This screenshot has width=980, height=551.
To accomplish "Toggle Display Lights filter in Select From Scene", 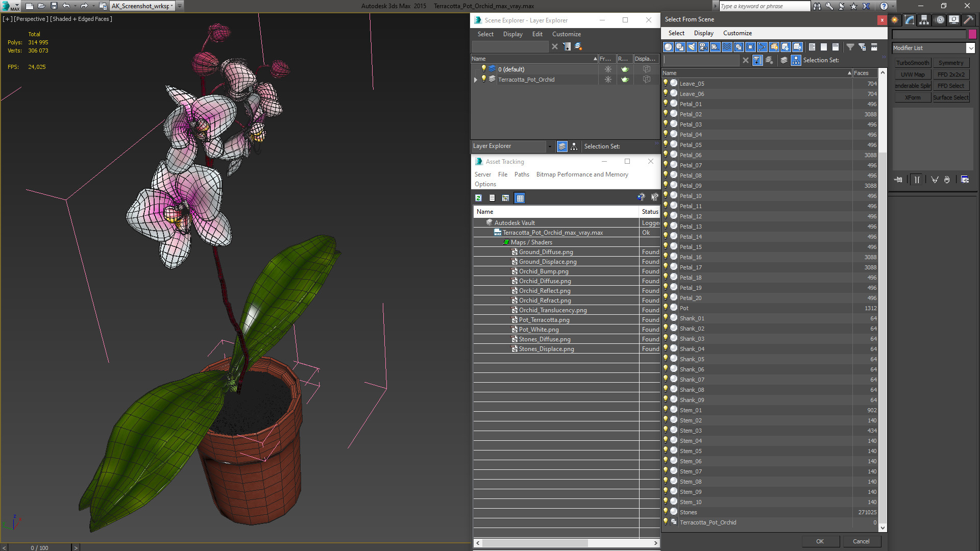I will [x=692, y=47].
